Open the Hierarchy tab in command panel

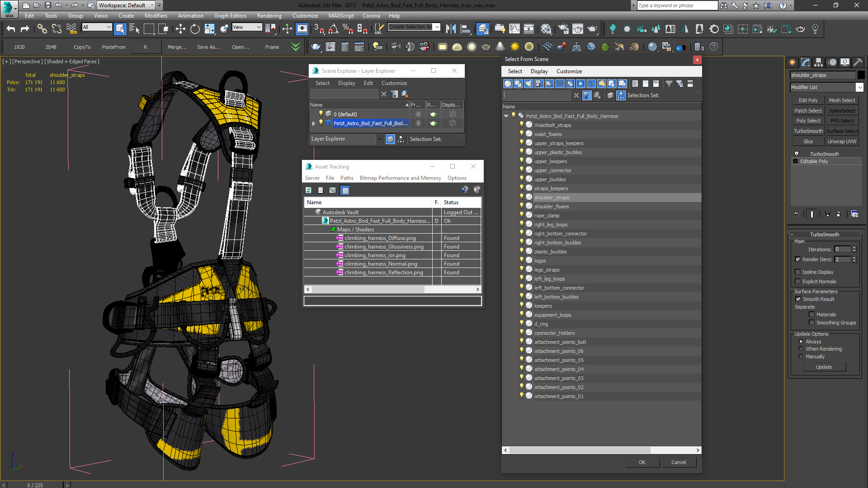[818, 62]
